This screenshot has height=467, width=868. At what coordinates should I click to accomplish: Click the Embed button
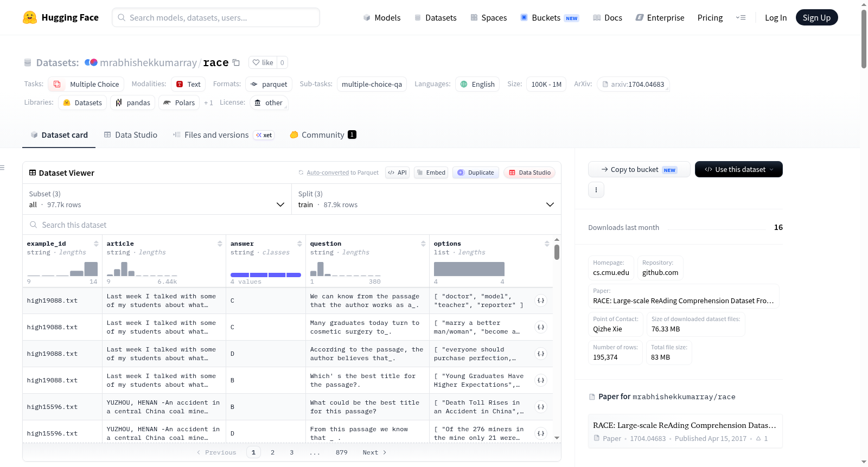coord(431,172)
